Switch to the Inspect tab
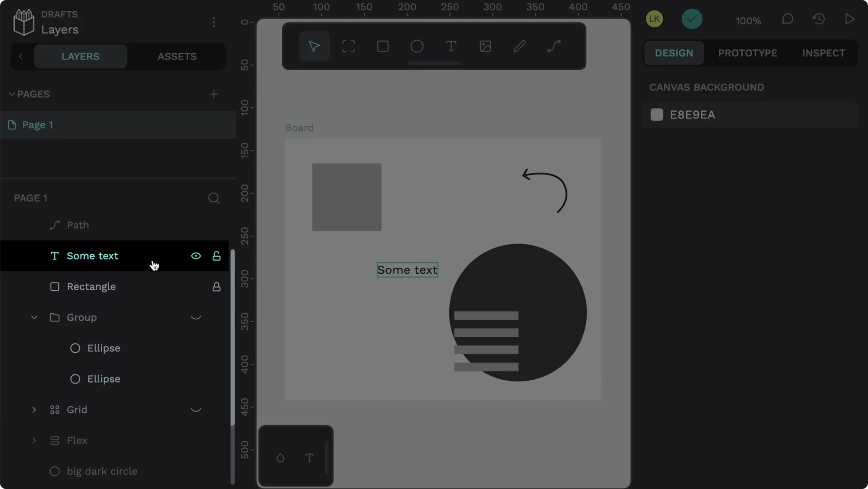Image resolution: width=868 pixels, height=489 pixels. (823, 53)
